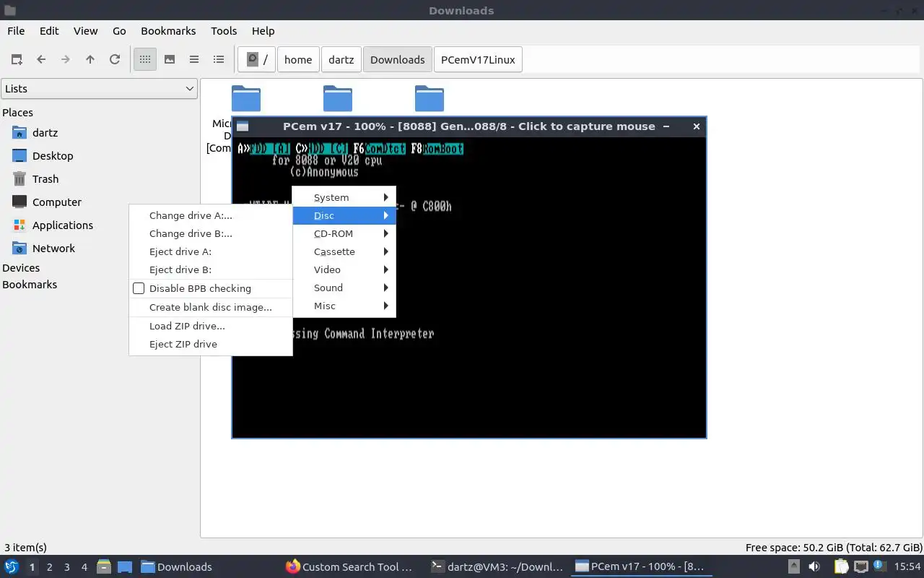Expand the Cassette submenu

pos(344,251)
